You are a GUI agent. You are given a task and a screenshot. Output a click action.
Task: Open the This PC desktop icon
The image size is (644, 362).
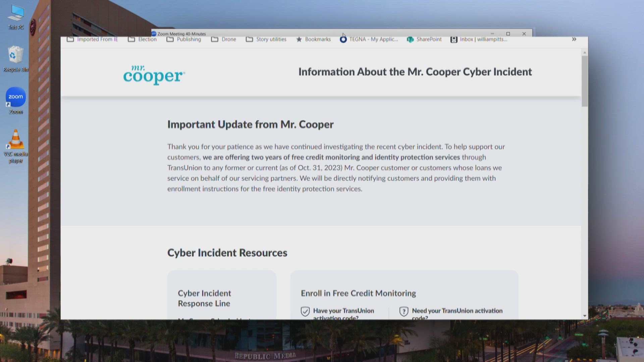pos(16,17)
